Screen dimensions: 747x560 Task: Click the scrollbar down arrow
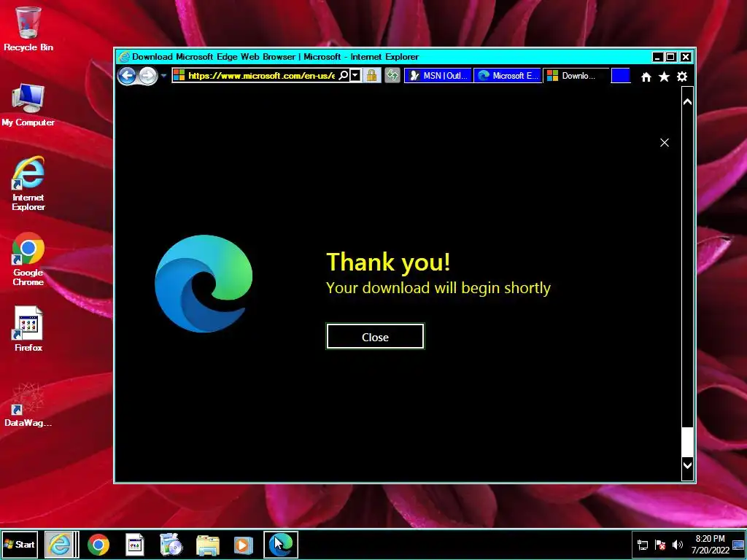687,464
